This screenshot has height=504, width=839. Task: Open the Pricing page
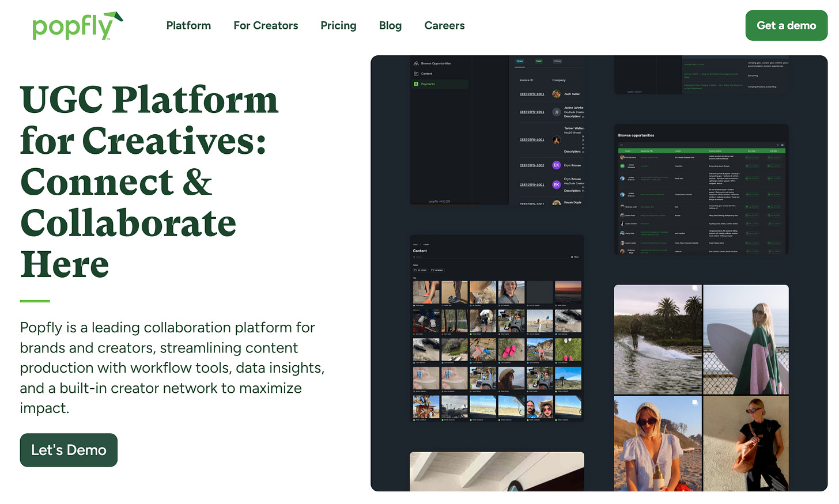pos(338,25)
